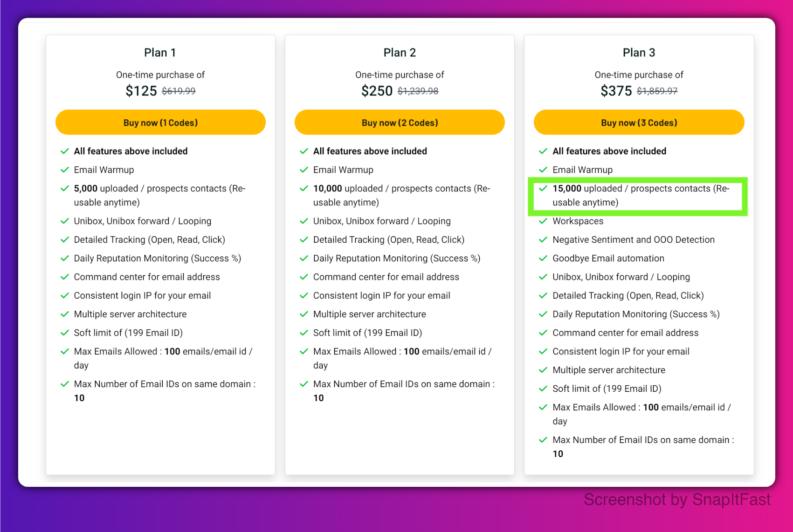Viewport: 793px width, 532px height.
Task: Click the Plan 3 heading
Action: 639,53
